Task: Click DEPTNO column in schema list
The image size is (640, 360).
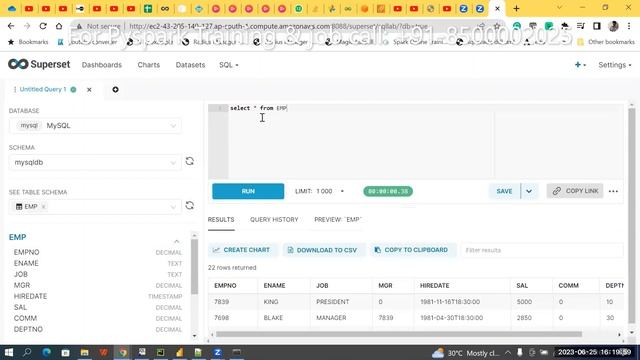Action: pyautogui.click(x=28, y=329)
